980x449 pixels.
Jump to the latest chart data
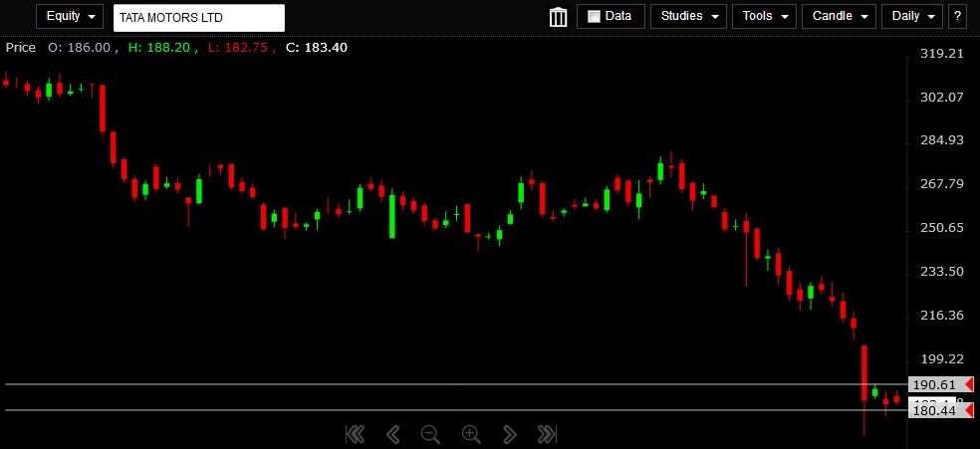[x=547, y=434]
